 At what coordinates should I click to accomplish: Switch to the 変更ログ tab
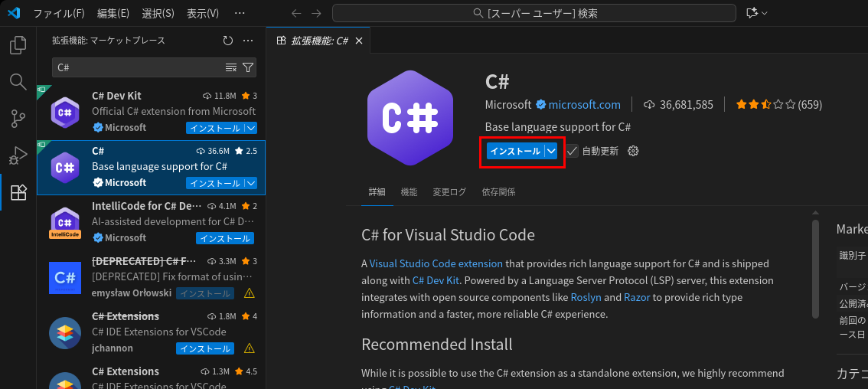point(449,192)
